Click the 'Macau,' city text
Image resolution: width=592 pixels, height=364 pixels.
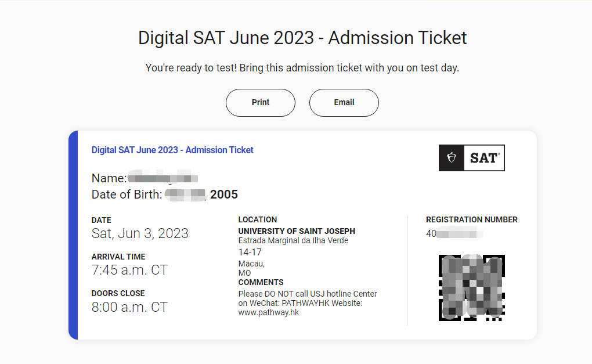(251, 264)
